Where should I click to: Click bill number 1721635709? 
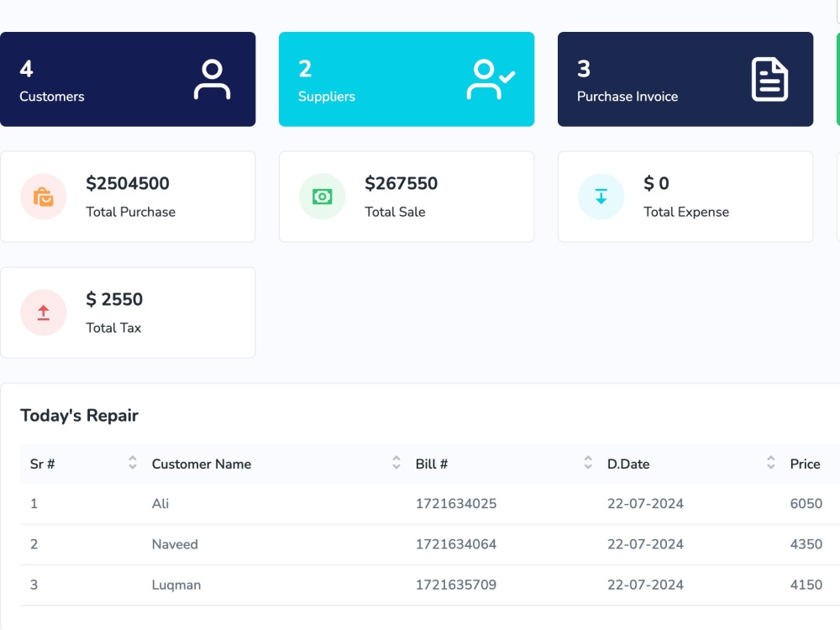click(456, 585)
